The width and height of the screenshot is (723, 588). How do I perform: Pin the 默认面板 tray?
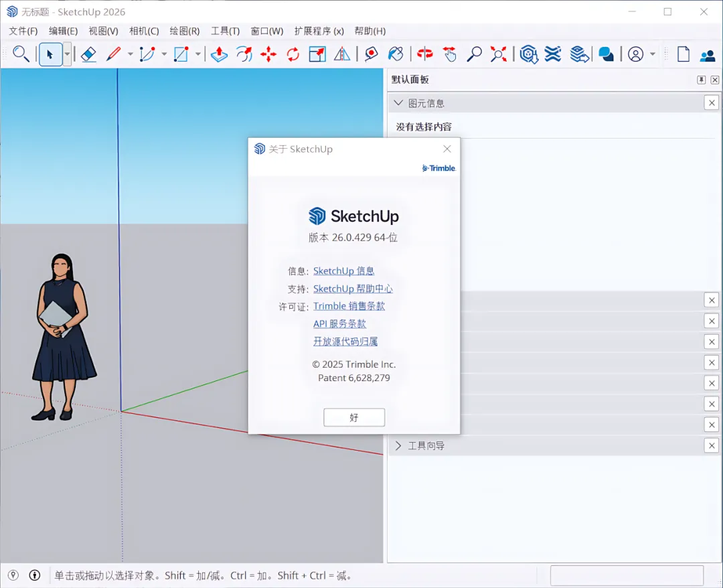click(x=701, y=80)
